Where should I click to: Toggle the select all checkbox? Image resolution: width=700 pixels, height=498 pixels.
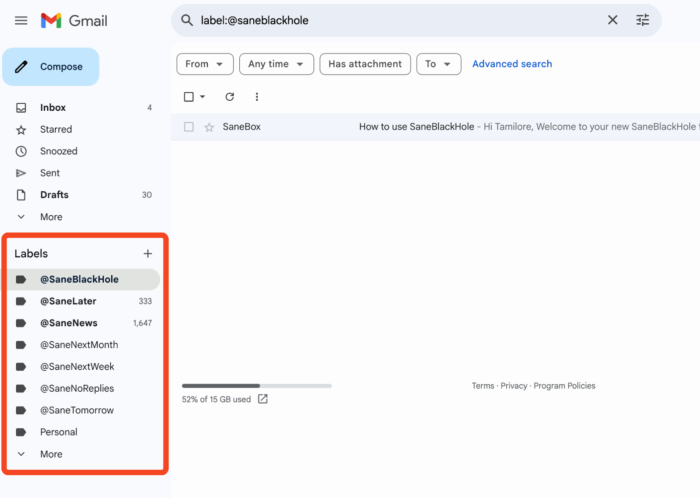point(189,97)
